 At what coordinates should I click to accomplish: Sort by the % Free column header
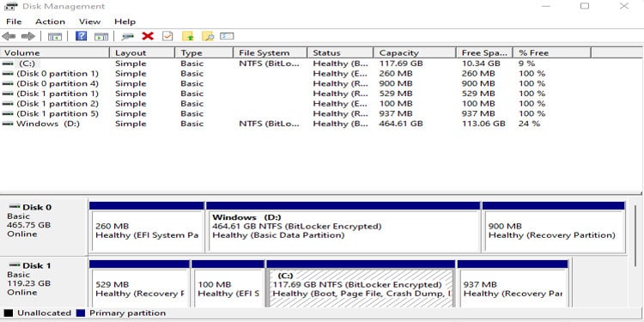click(x=552, y=53)
